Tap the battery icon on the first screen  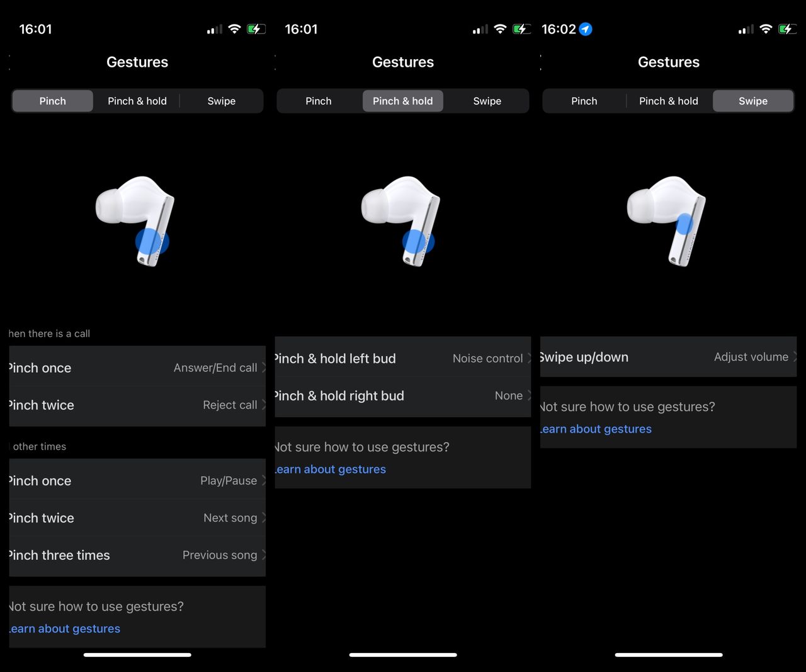pyautogui.click(x=256, y=28)
